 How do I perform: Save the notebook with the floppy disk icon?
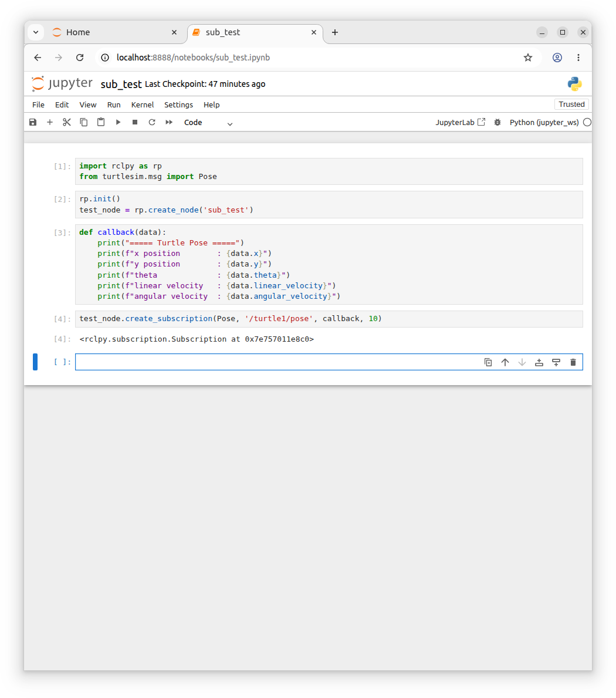(33, 122)
